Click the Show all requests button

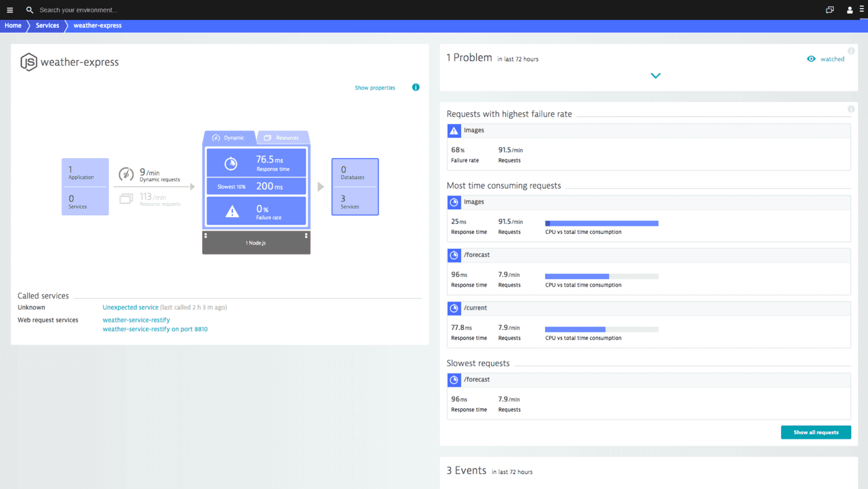coord(816,432)
